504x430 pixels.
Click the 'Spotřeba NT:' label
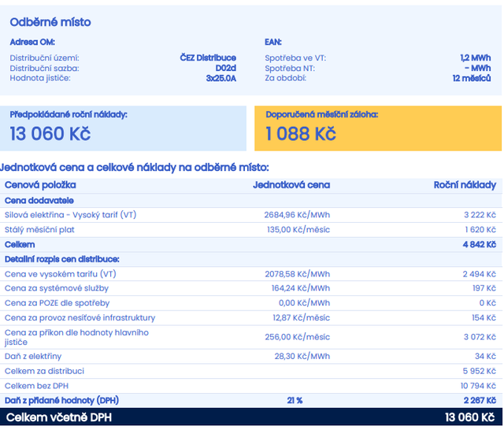click(290, 69)
